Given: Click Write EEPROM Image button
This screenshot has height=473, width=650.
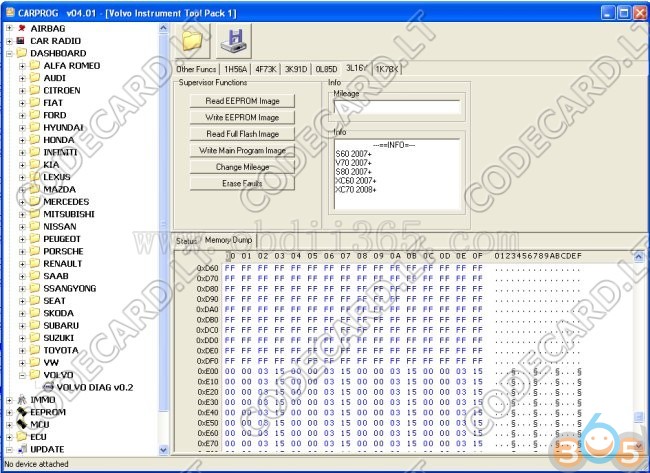Looking at the screenshot, I should 243,117.
